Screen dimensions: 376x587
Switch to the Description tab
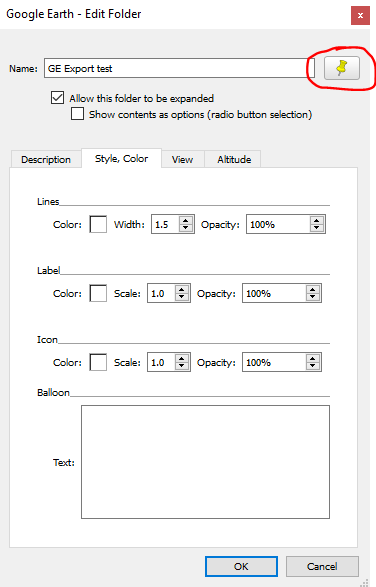46,159
